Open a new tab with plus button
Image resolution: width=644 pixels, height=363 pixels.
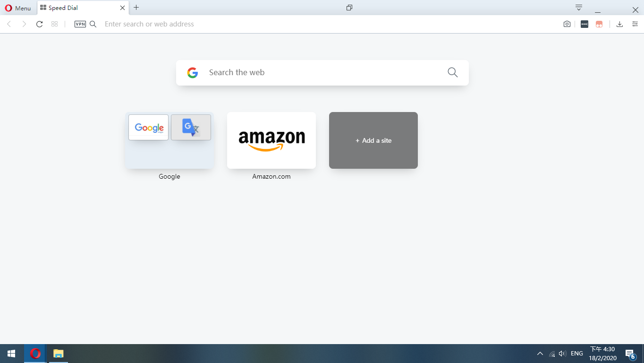point(136,8)
